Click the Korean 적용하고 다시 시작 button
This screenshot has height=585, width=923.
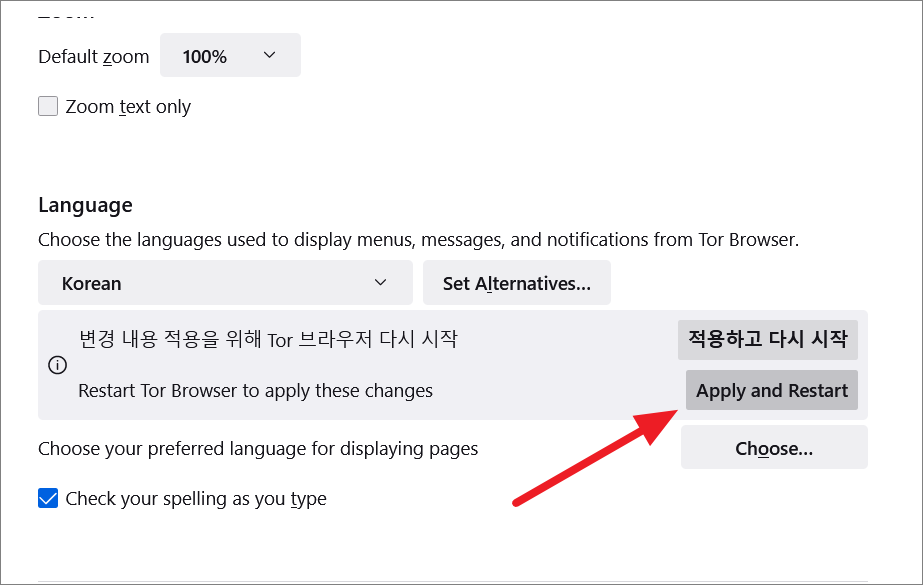[768, 340]
